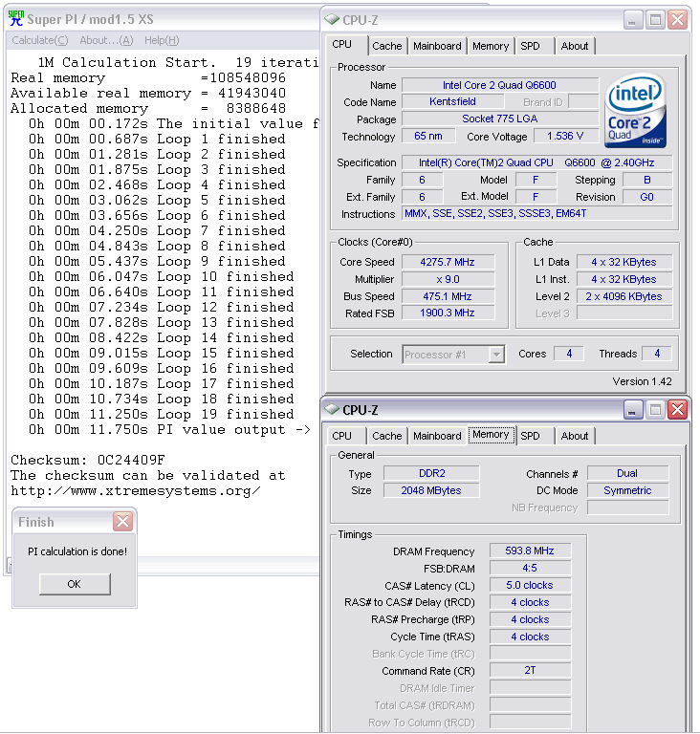Viewport: 700px width, 734px height.
Task: Click the upper CPU-Z window title icon
Action: pos(332,20)
